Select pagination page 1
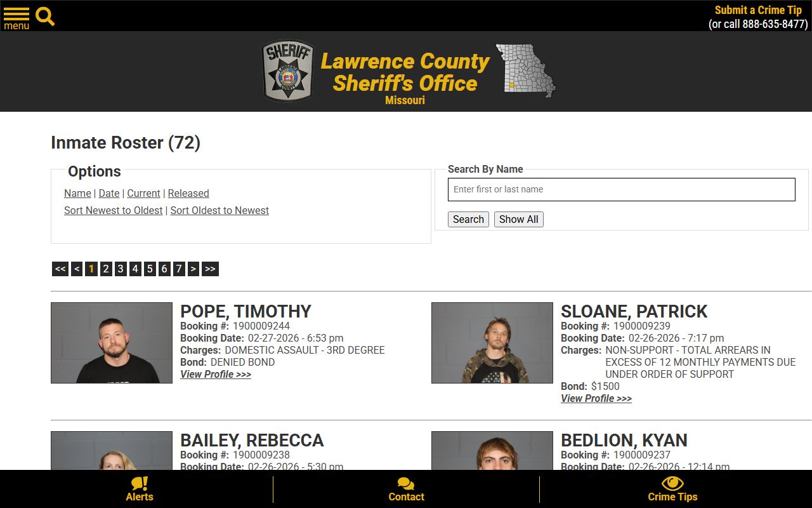This screenshot has width=812, height=508. pyautogui.click(x=91, y=269)
